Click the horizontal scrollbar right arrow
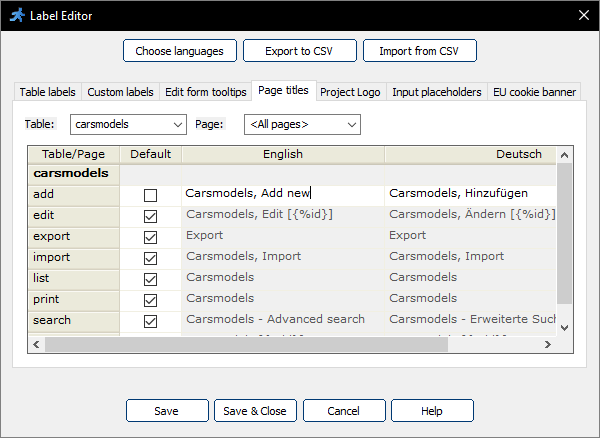600x438 pixels. (x=548, y=344)
